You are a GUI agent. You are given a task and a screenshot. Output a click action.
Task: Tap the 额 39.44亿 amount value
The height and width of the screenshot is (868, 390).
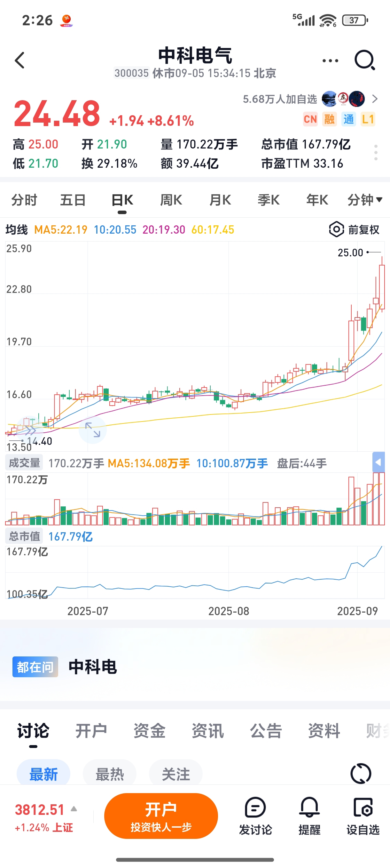[190, 164]
